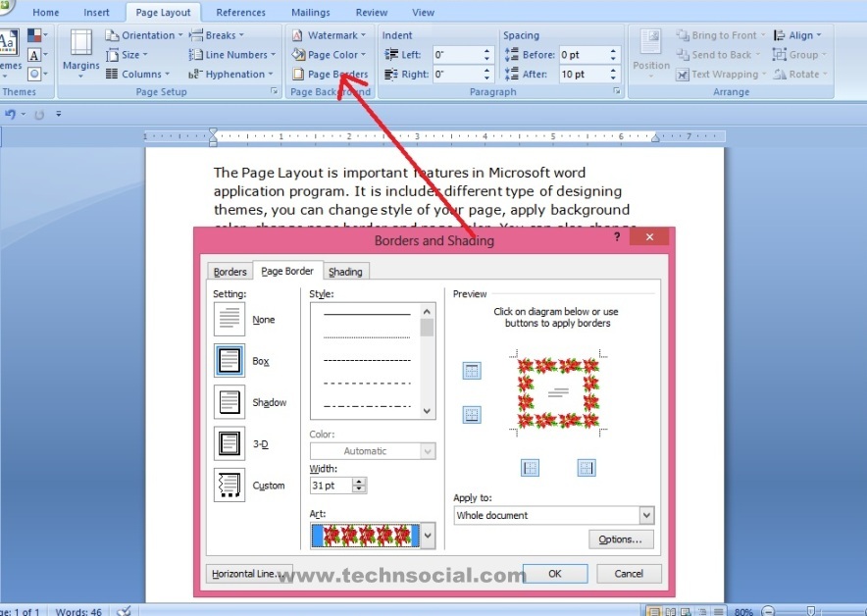Screen dimensions: 867x616
Task: Click the Page Color icon
Action: [x=299, y=55]
